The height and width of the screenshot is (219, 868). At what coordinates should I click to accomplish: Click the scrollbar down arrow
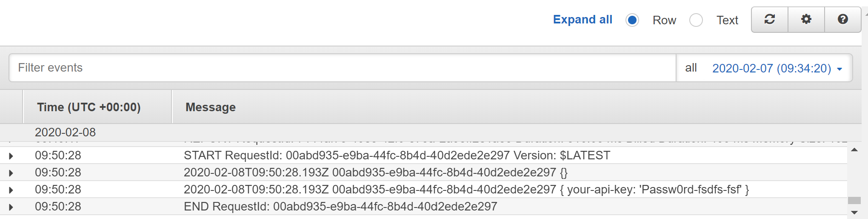click(854, 212)
